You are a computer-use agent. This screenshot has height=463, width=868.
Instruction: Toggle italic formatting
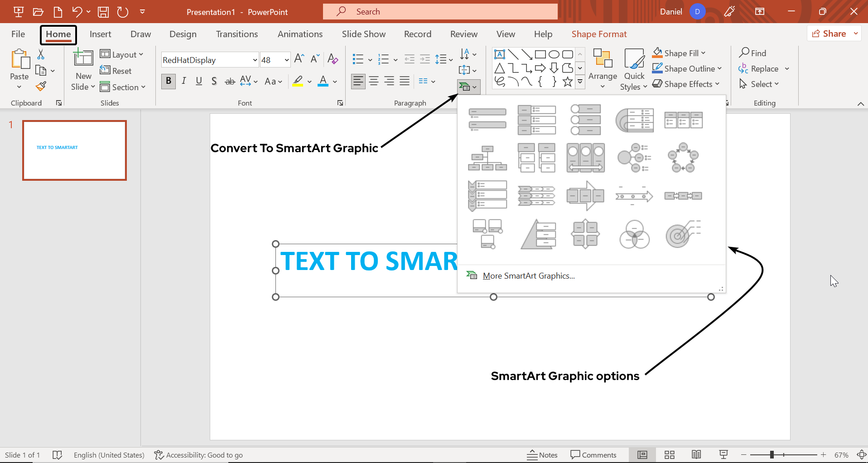(184, 81)
